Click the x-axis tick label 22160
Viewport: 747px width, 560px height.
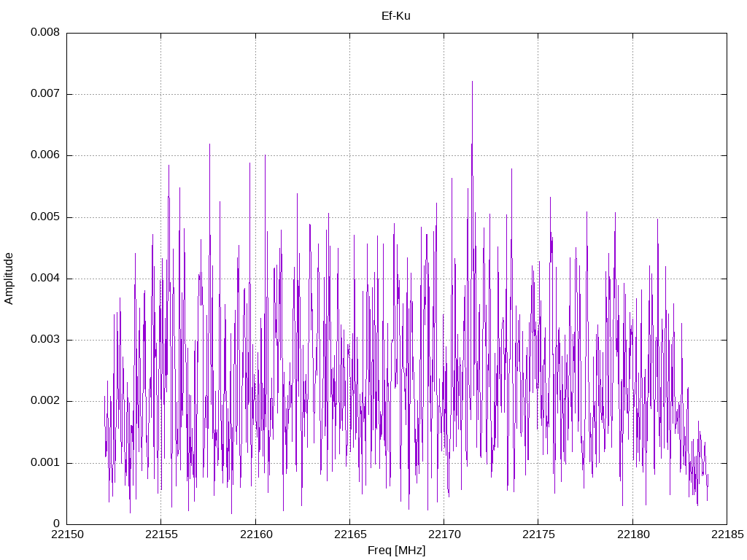tap(256, 534)
